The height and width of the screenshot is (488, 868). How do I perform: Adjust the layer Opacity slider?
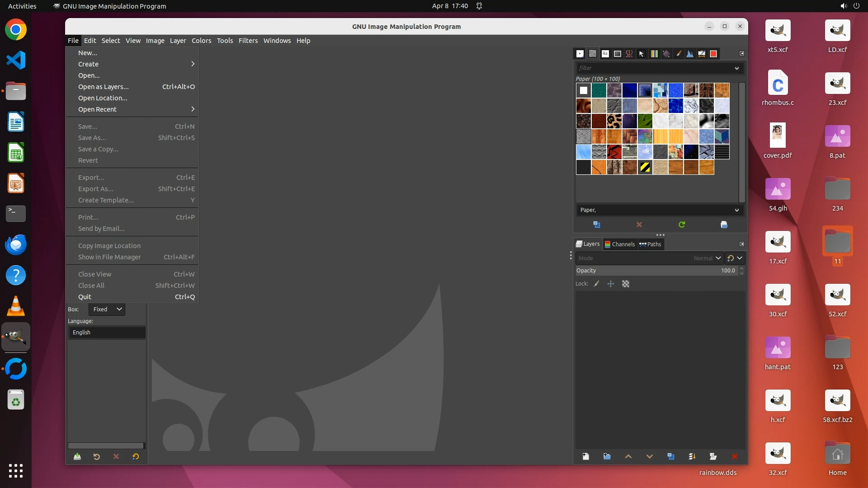point(656,271)
